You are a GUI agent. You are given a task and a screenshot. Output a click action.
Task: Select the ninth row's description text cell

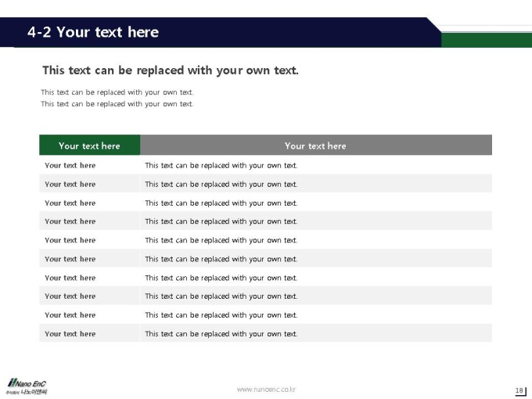(316, 315)
